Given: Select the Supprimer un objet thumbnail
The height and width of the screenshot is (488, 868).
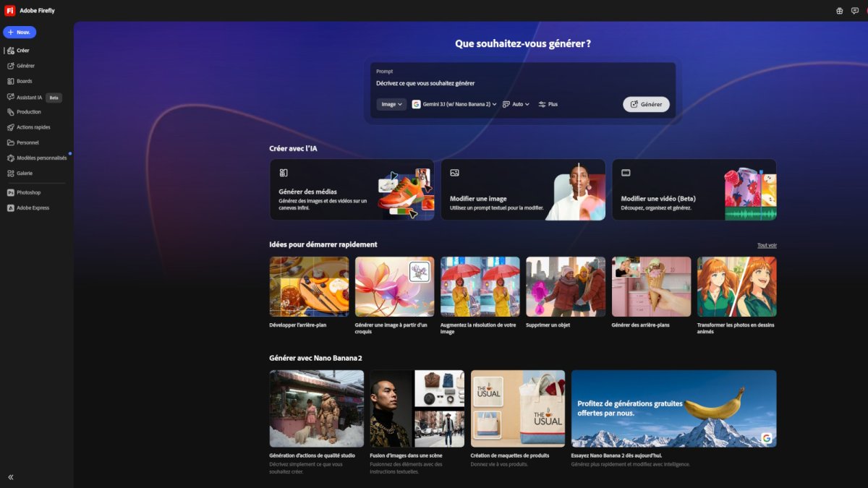Looking at the screenshot, I should point(566,286).
